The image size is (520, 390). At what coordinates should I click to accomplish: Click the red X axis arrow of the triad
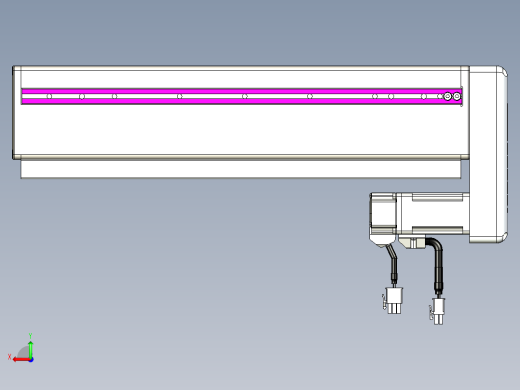pyautogui.click(x=21, y=360)
